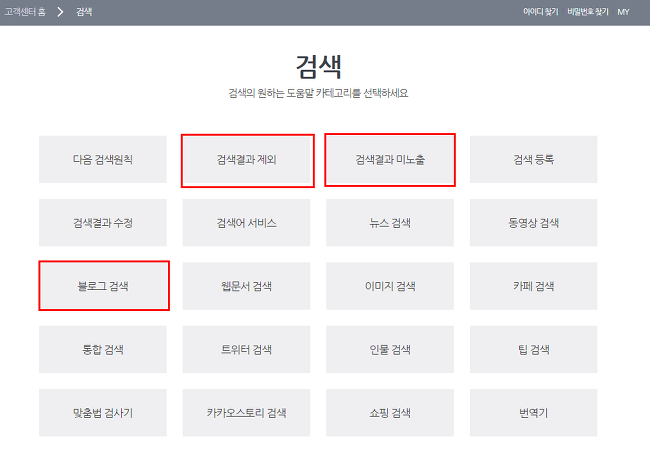Open the 이미지 검색 category

(390, 286)
